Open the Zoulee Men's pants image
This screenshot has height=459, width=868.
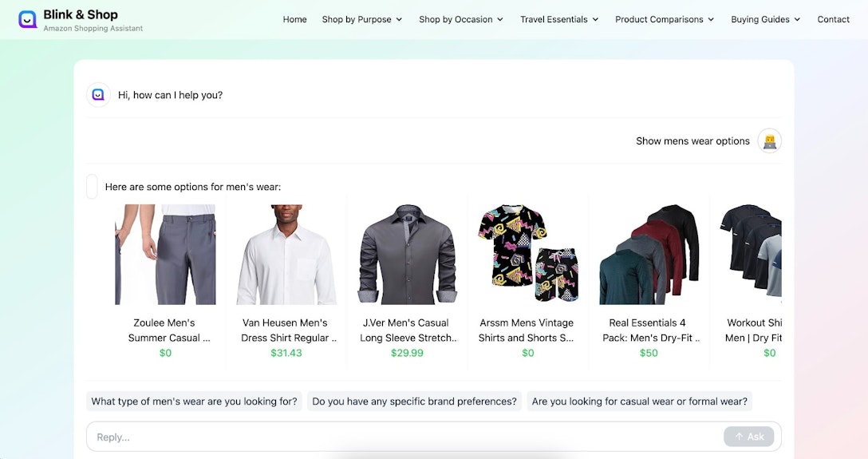[165, 254]
